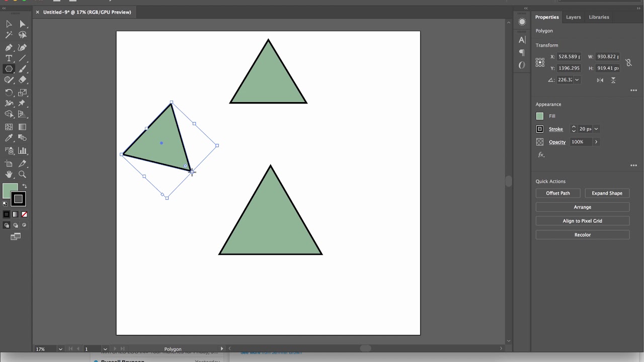Set paint mode to None
The image size is (644, 362).
[24, 214]
